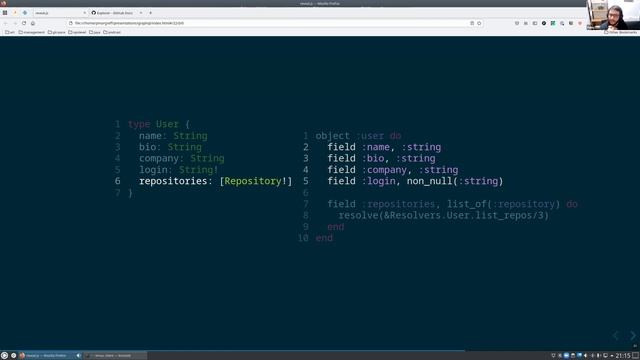Click the 21:15 clock in system tray
Viewport: 640px width, 360px height.
point(622,356)
